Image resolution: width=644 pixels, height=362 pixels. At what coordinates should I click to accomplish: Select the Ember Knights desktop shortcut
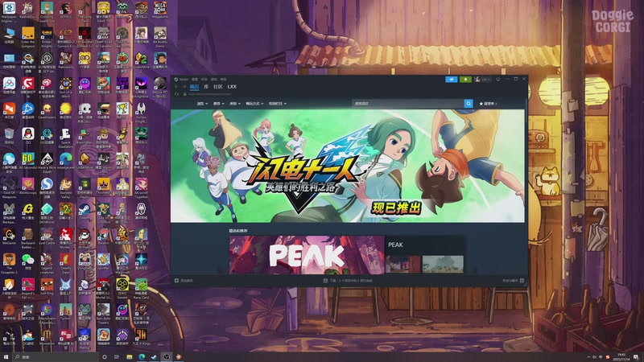47,38
